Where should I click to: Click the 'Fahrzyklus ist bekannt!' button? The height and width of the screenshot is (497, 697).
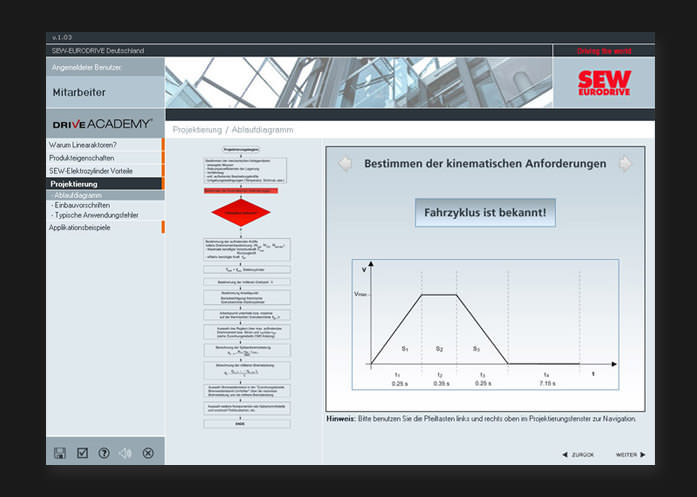click(x=485, y=212)
